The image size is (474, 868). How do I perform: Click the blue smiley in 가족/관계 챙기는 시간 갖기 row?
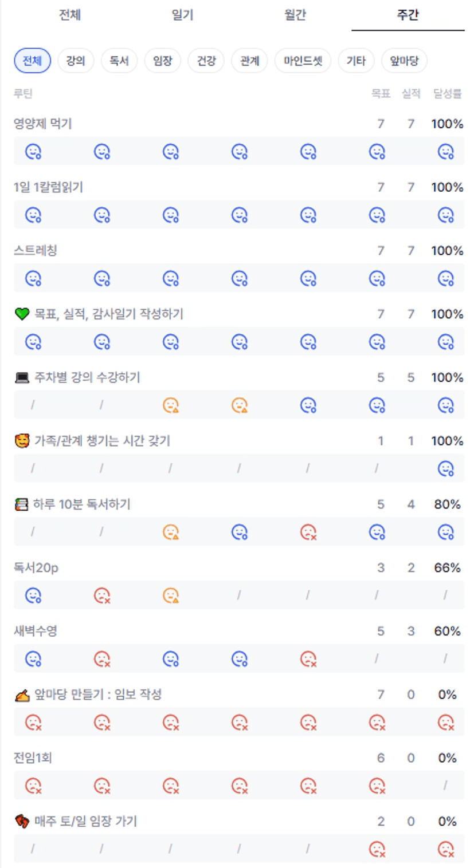(446, 469)
